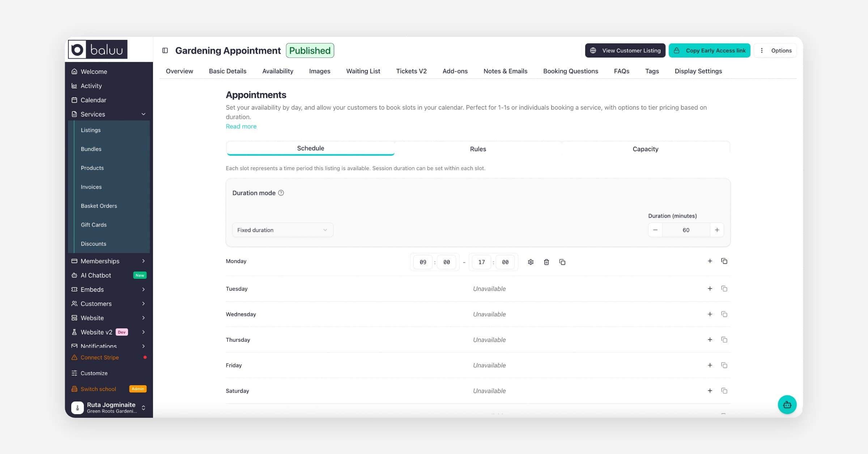Click the Switch school building icon

tap(74, 389)
